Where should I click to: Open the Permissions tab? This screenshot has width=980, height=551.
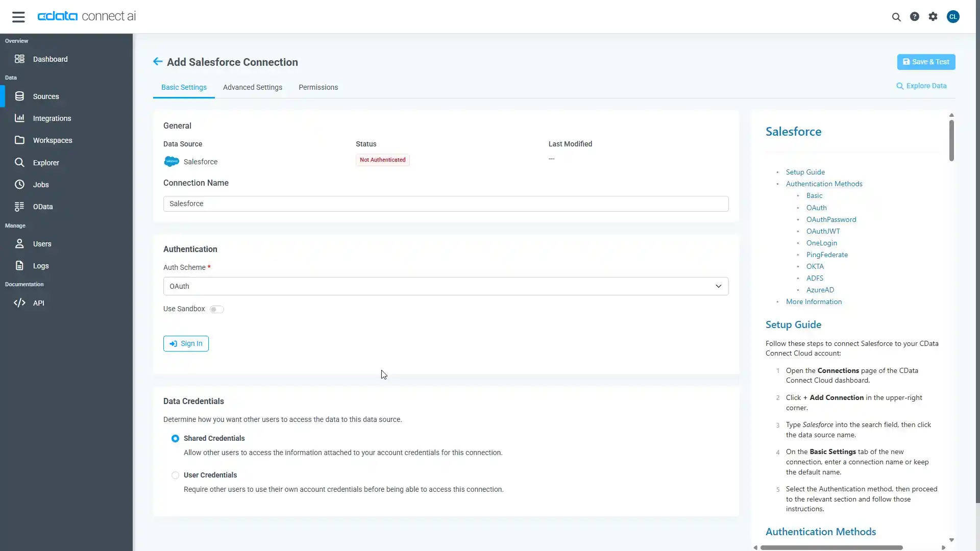coord(318,87)
